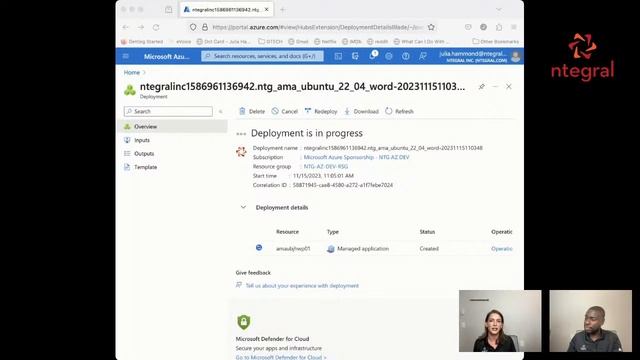
Task: Redeploy from the toolbar
Action: coord(321,111)
